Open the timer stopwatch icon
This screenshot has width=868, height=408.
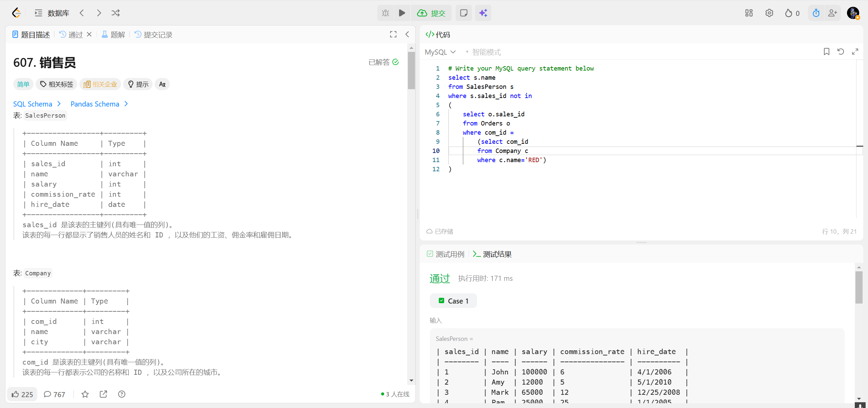(816, 13)
